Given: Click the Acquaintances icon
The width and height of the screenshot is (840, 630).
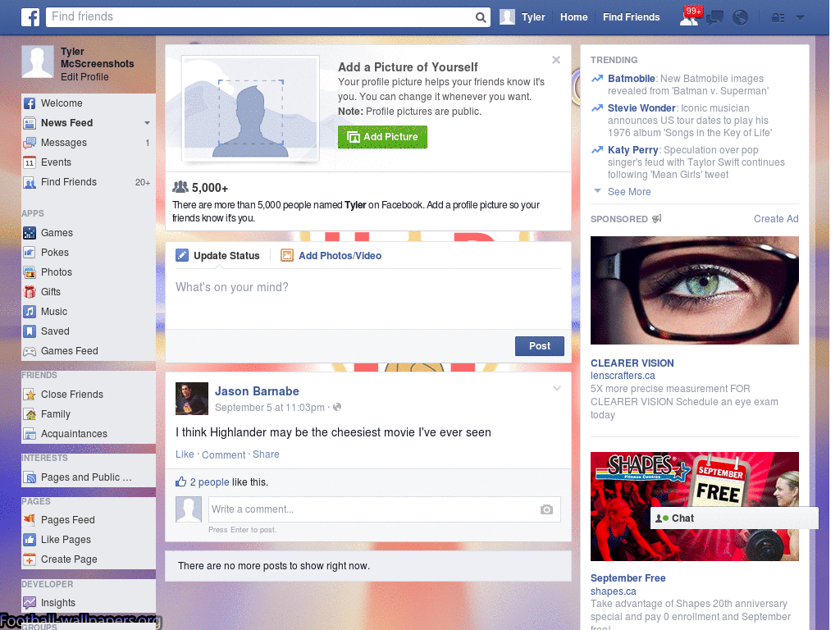Looking at the screenshot, I should [x=30, y=434].
